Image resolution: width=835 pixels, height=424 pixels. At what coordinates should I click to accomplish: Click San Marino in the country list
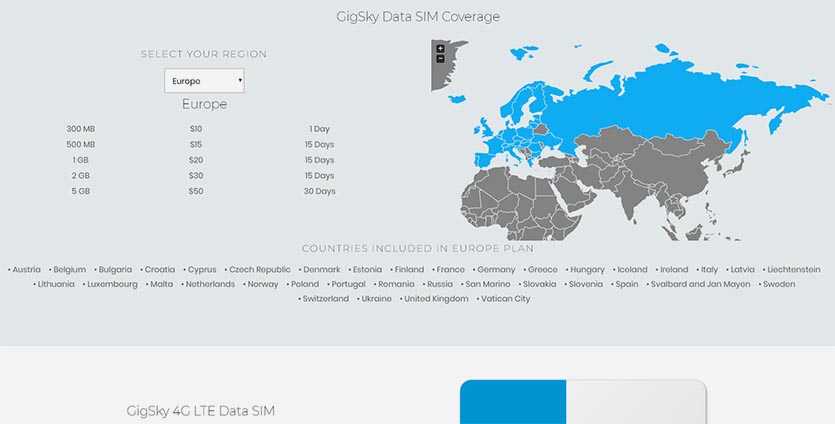tap(488, 284)
